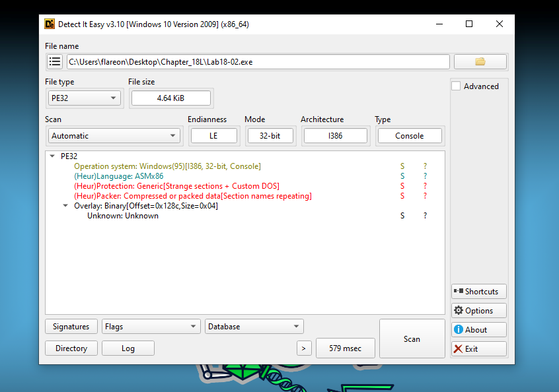Screen dimensions: 559x392
Task: Minimize the Detect It Easy window
Action: [x=439, y=24]
